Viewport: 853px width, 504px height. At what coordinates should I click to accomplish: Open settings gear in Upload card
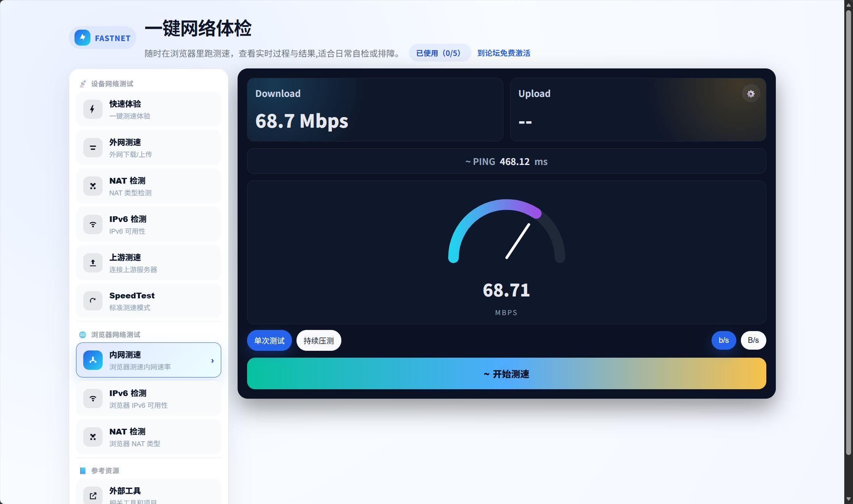[x=751, y=94]
